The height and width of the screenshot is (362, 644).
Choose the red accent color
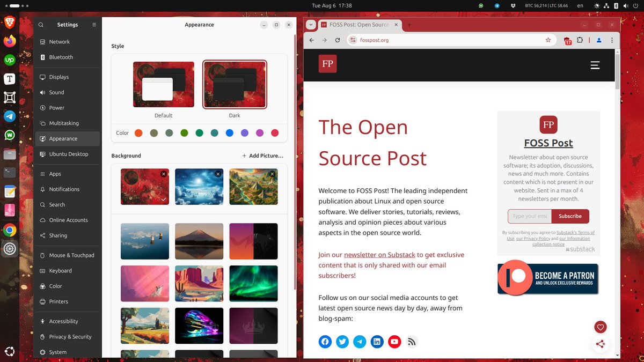pos(275,133)
